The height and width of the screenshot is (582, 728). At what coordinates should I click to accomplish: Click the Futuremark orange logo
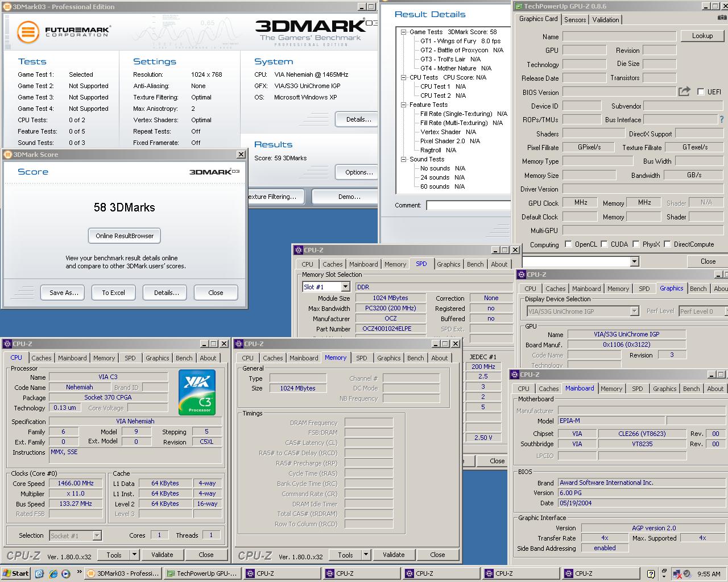(28, 32)
